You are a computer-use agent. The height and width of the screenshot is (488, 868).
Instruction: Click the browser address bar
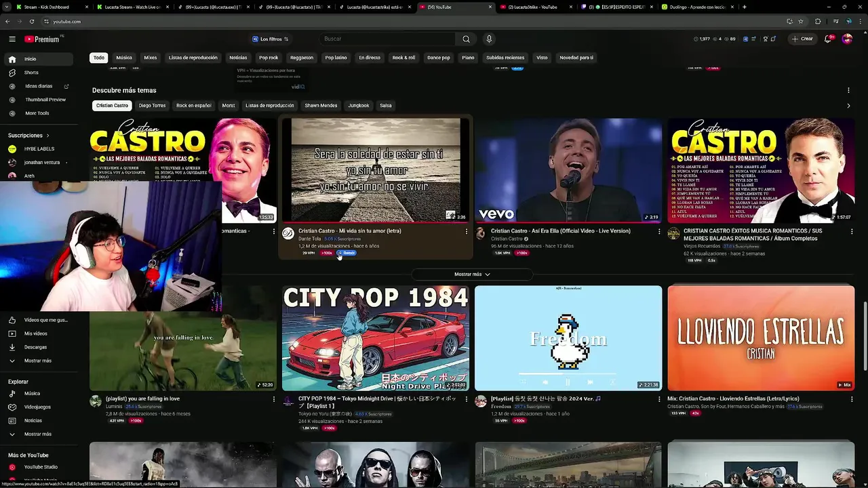pyautogui.click(x=407, y=21)
